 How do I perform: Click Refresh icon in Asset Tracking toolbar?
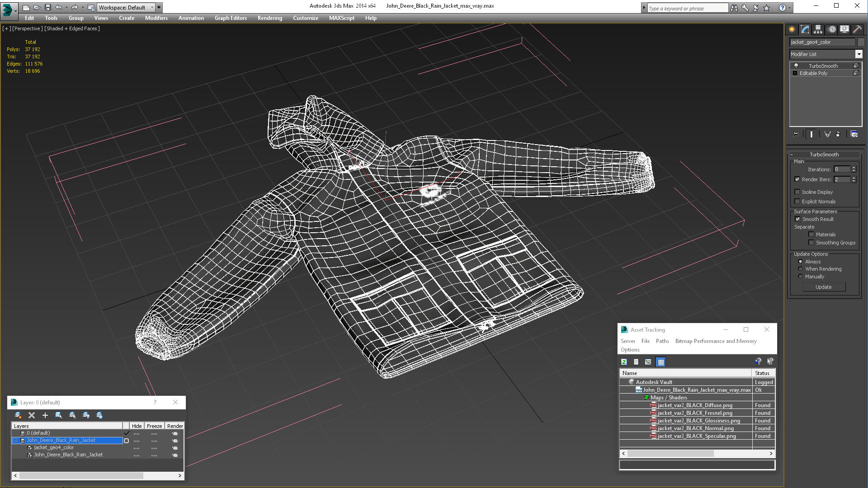pos(624,362)
